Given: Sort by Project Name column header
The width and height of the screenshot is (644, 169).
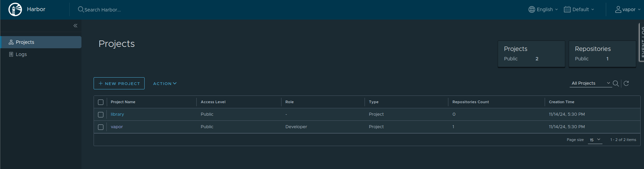Looking at the screenshot, I should coord(123,102).
